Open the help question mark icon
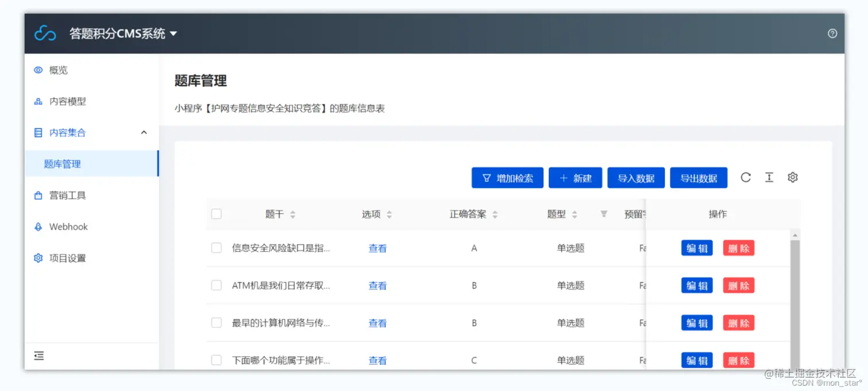This screenshot has width=868, height=391. [x=832, y=33]
